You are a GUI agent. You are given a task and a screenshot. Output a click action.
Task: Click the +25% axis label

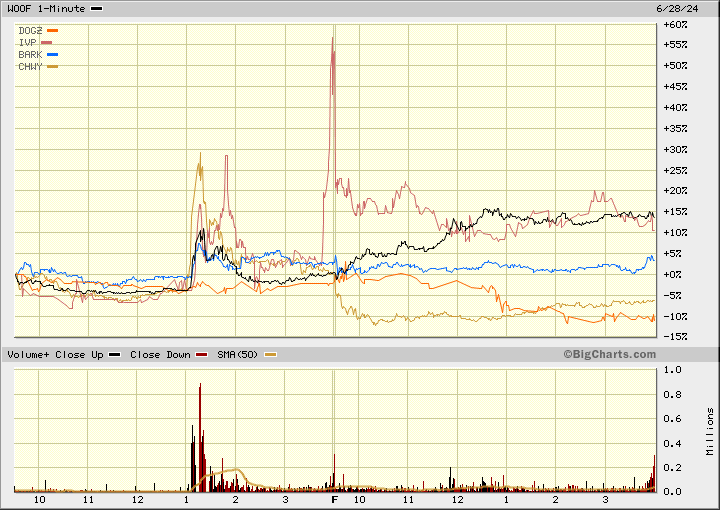pyautogui.click(x=675, y=170)
